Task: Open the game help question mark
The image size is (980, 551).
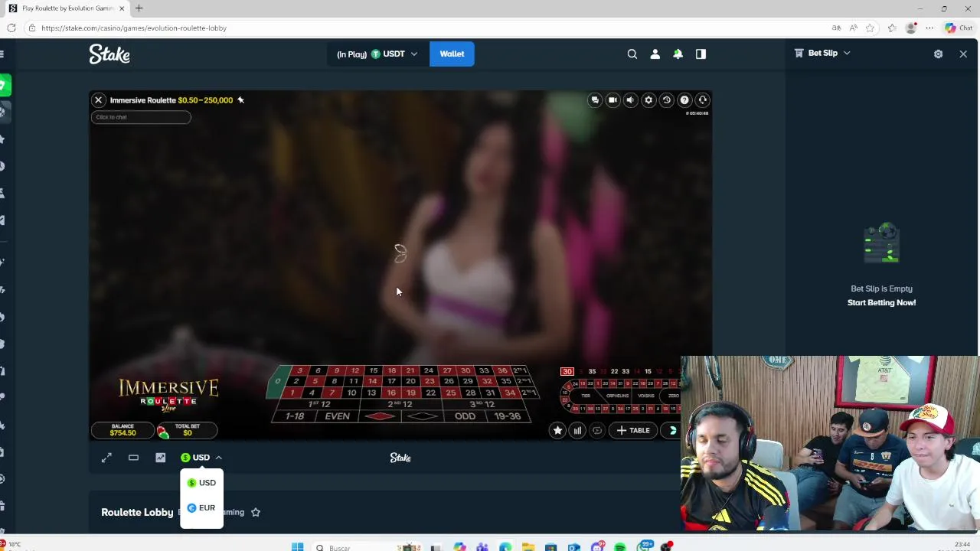Action: (684, 100)
